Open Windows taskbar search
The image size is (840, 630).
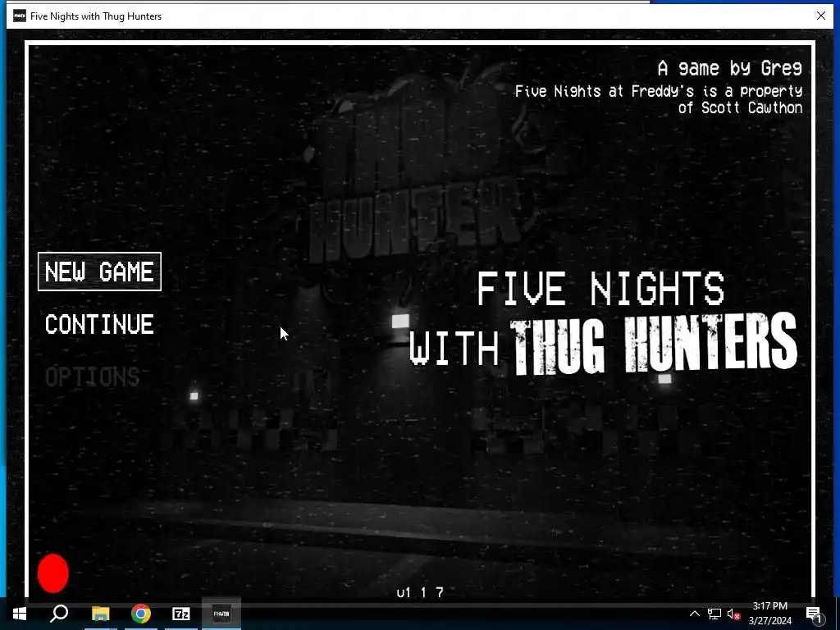(59, 614)
